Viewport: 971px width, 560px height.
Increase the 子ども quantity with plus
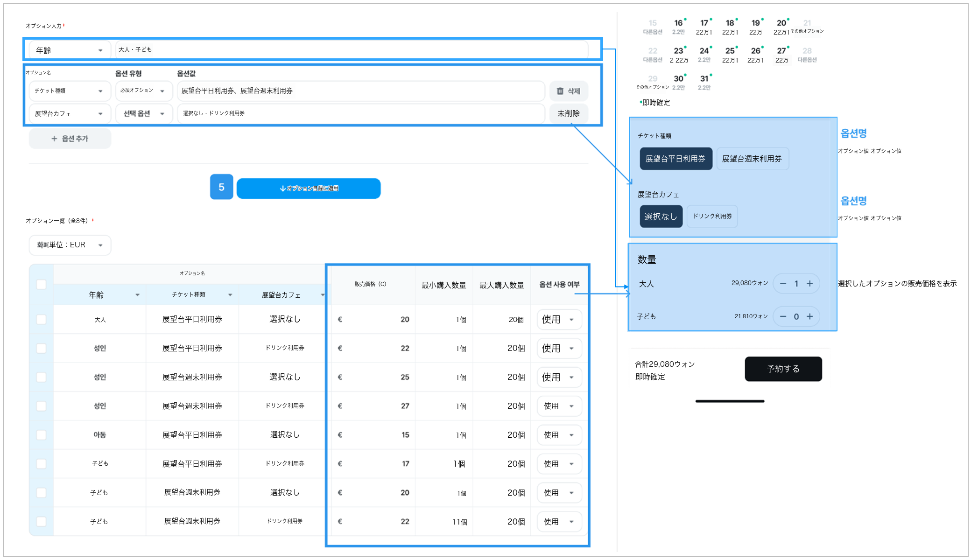tap(810, 316)
